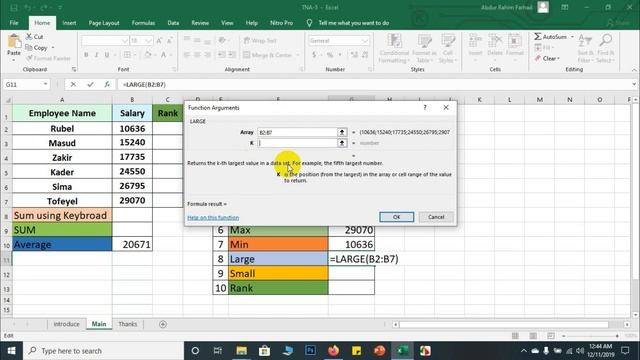Click the Insert Function fx icon
640x360 pixels.
(x=107, y=84)
